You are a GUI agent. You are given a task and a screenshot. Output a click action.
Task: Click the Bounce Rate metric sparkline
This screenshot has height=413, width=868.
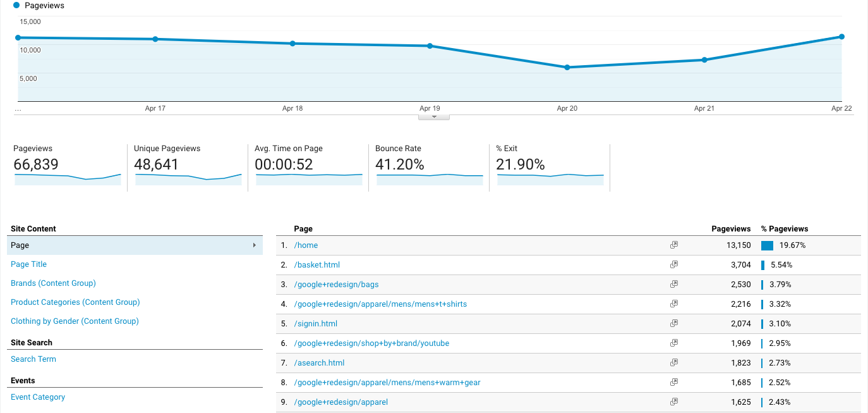pyautogui.click(x=430, y=179)
